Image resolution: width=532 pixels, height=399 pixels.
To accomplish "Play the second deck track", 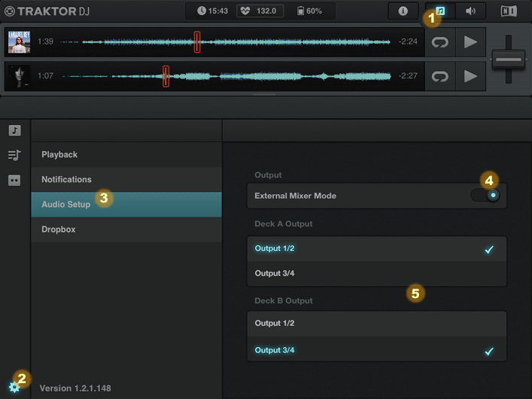I will click(470, 76).
